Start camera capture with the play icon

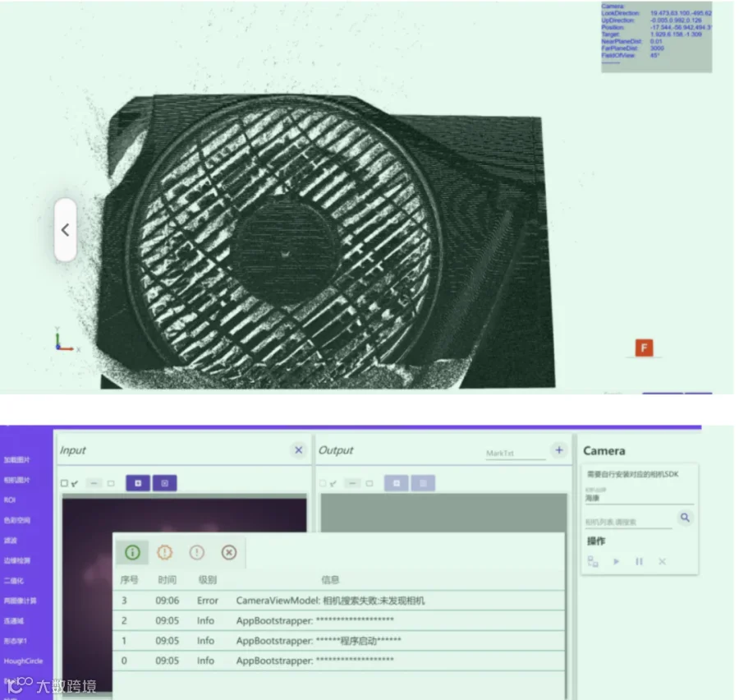coord(616,561)
